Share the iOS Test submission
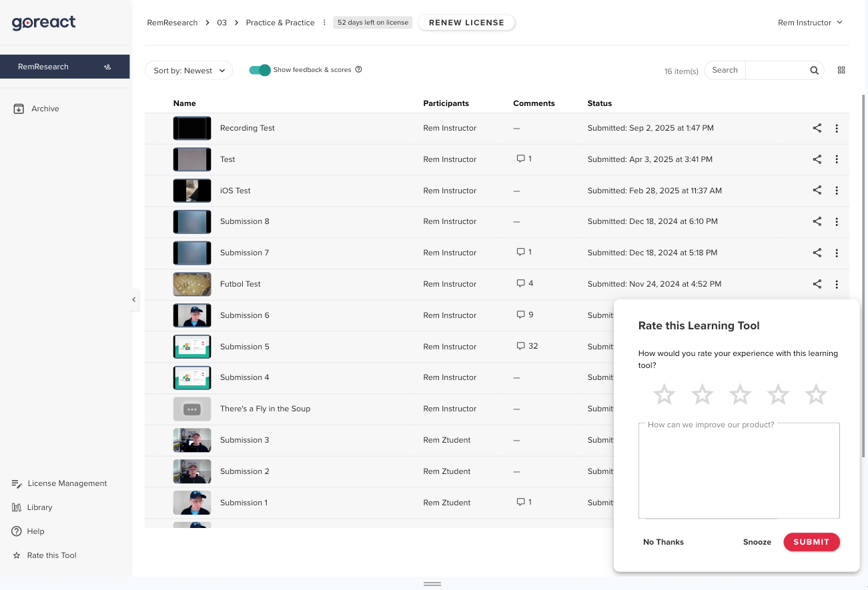868x590 pixels. (817, 191)
